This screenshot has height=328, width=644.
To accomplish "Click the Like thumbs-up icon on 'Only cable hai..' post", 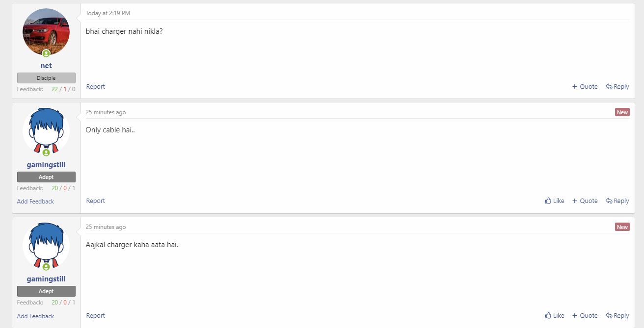I will point(548,201).
